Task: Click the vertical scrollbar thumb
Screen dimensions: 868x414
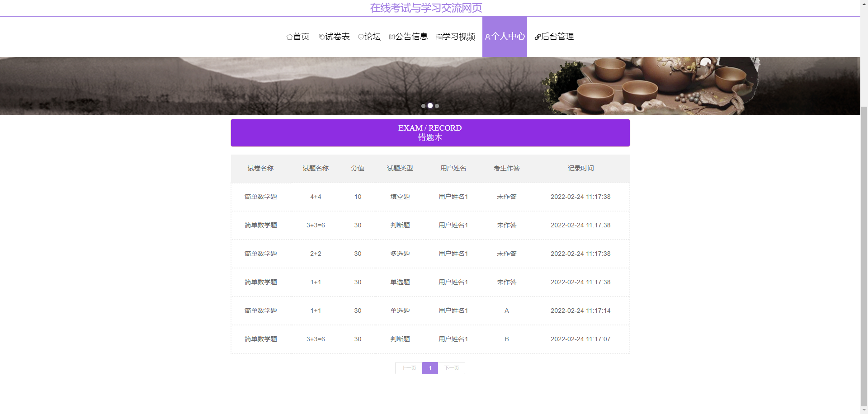Action: [864, 257]
